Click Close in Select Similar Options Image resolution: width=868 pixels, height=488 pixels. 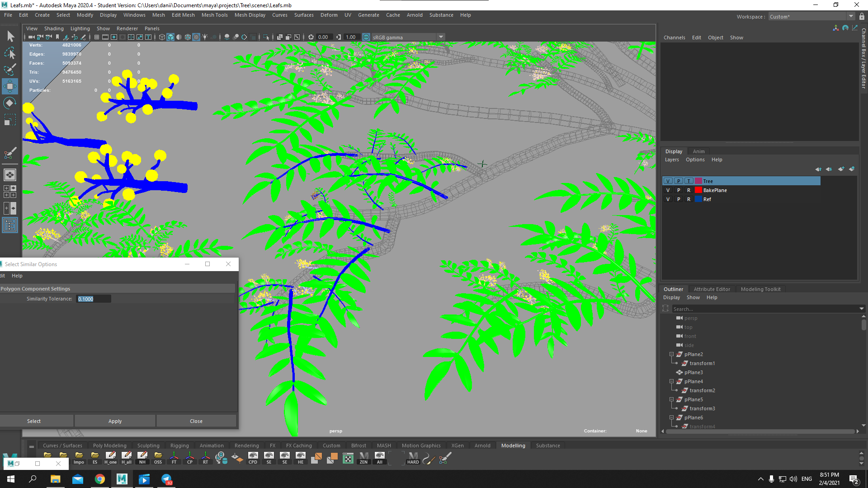(196, 421)
